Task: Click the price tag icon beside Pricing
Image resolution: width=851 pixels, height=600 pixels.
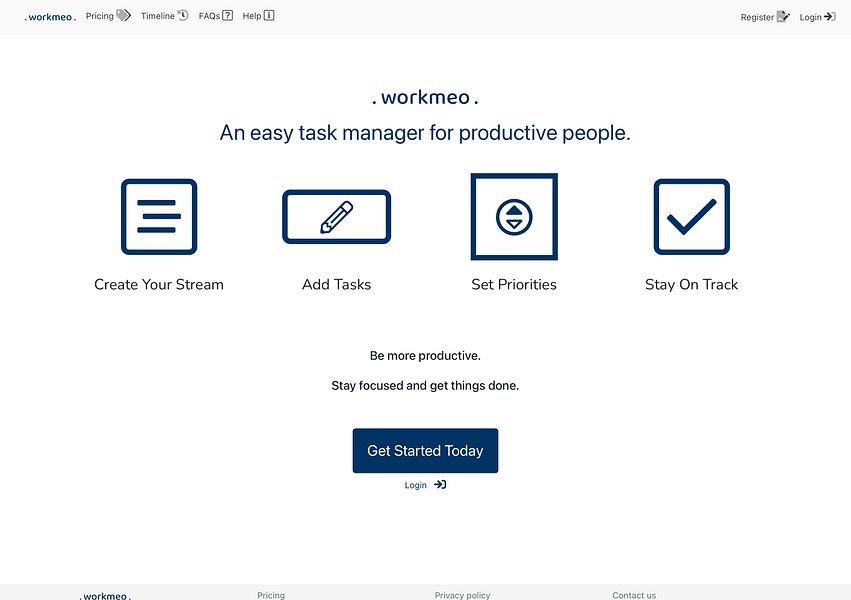Action: [x=124, y=15]
